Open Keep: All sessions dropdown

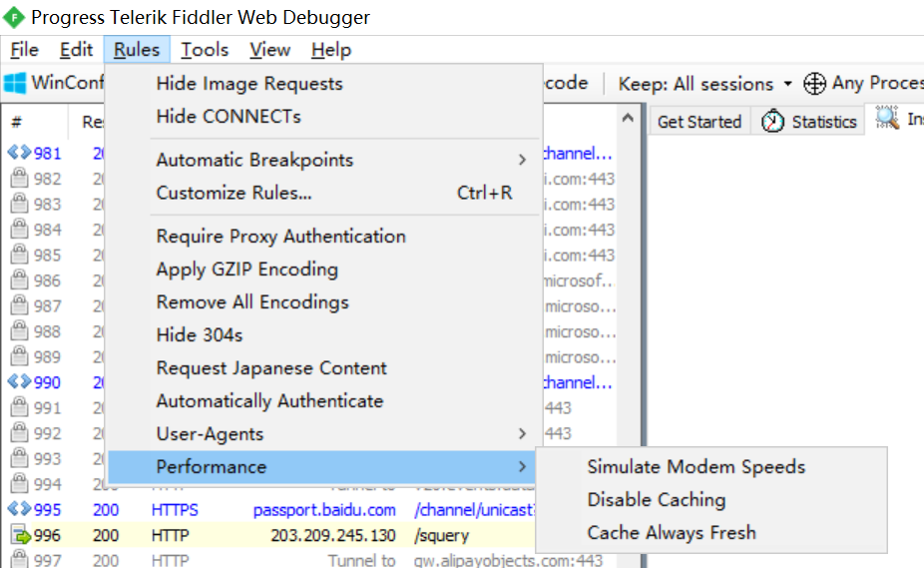704,84
